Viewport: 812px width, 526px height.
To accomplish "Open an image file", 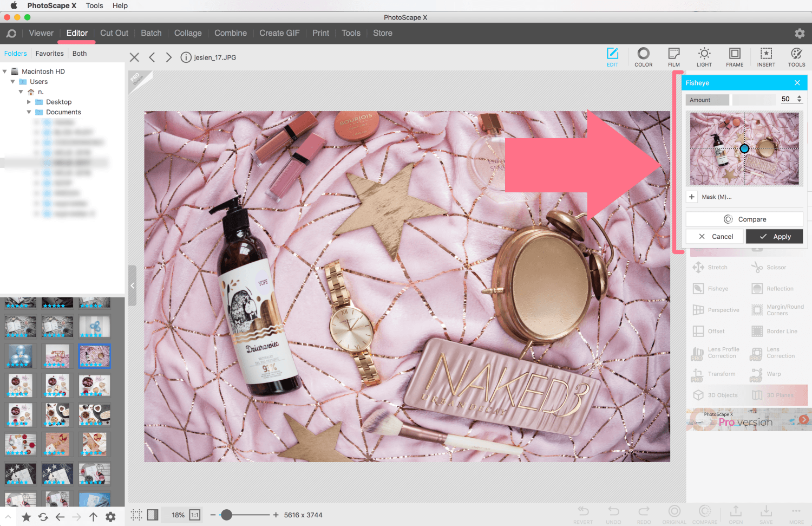I will point(736,515).
